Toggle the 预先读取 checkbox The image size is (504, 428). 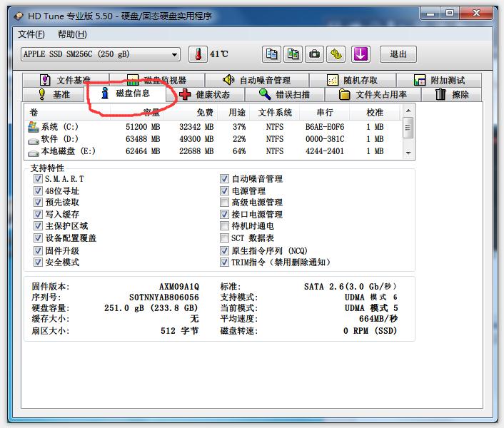38,203
